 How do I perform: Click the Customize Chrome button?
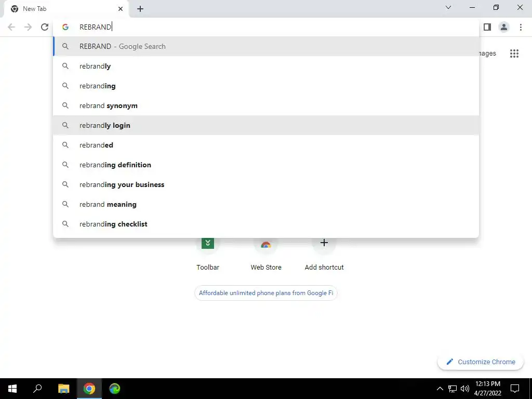coord(481,362)
